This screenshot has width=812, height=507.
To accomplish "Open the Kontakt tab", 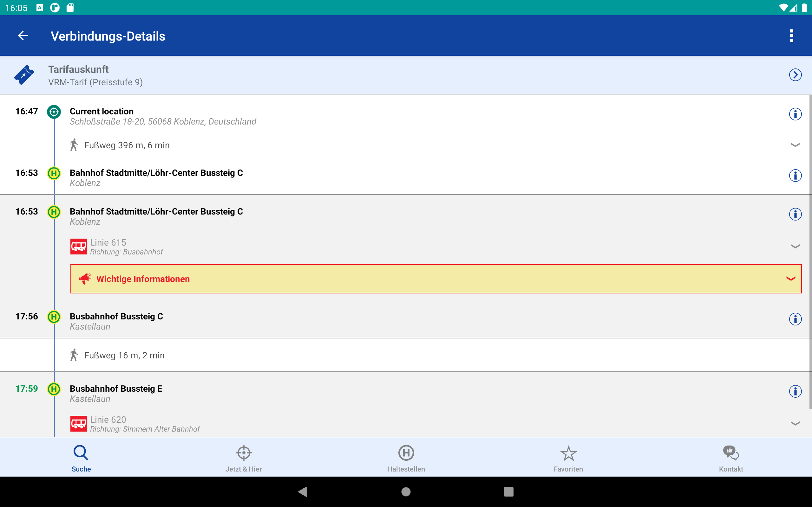I will coord(731,458).
